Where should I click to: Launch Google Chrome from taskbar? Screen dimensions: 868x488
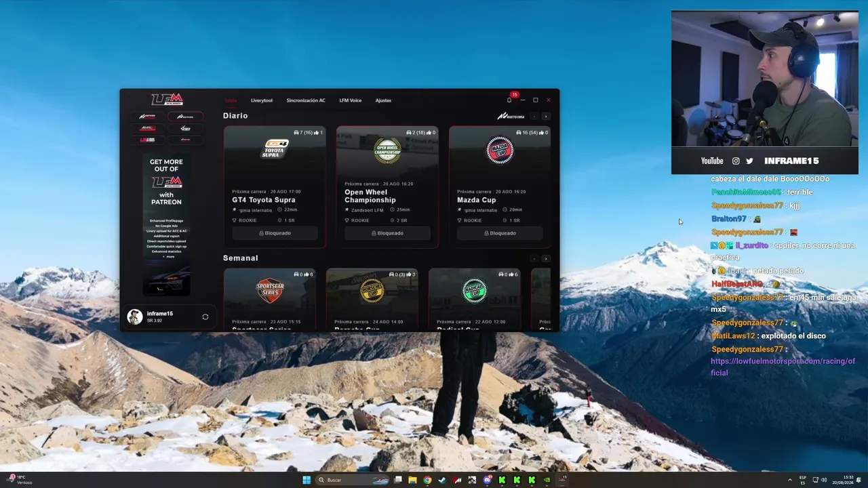[427, 480]
